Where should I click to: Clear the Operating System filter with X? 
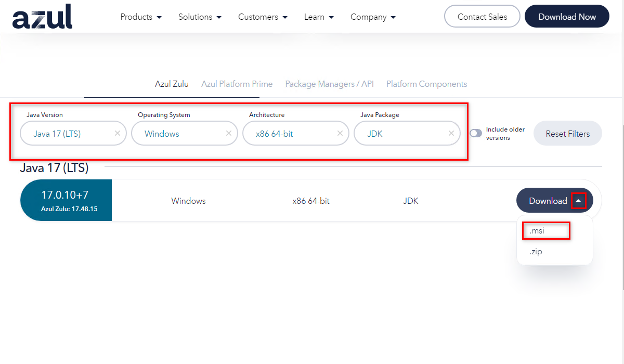point(229,134)
